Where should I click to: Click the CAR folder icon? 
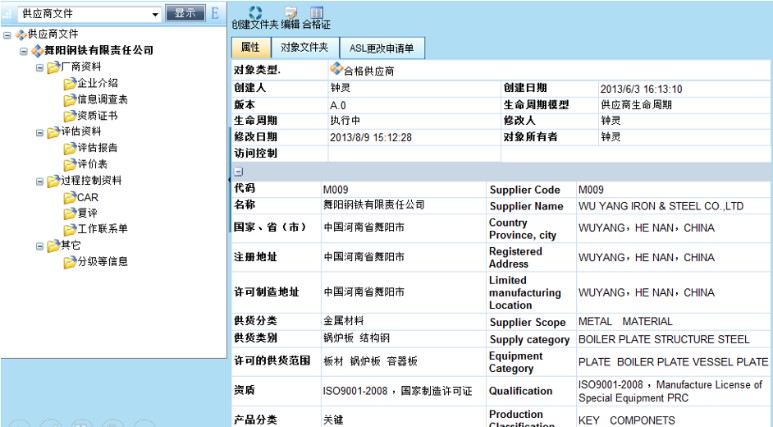[x=70, y=198]
